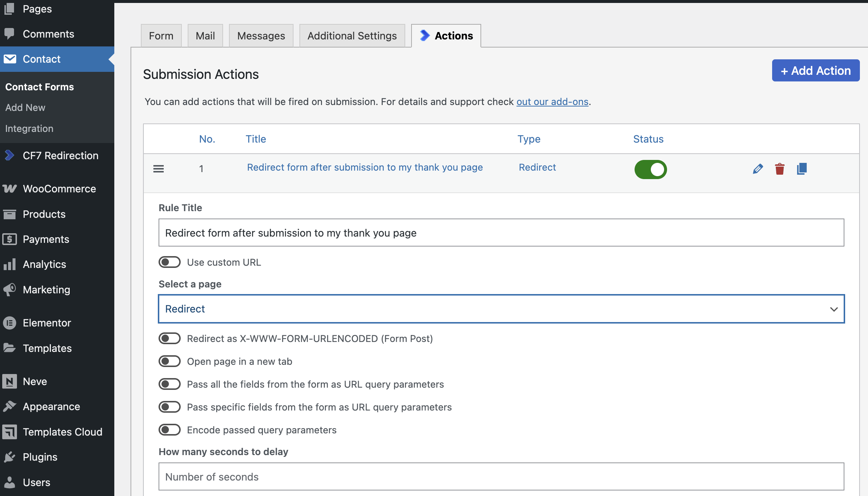The image size is (868, 496).
Task: Delete the redirect action with trash icon
Action: coord(780,169)
